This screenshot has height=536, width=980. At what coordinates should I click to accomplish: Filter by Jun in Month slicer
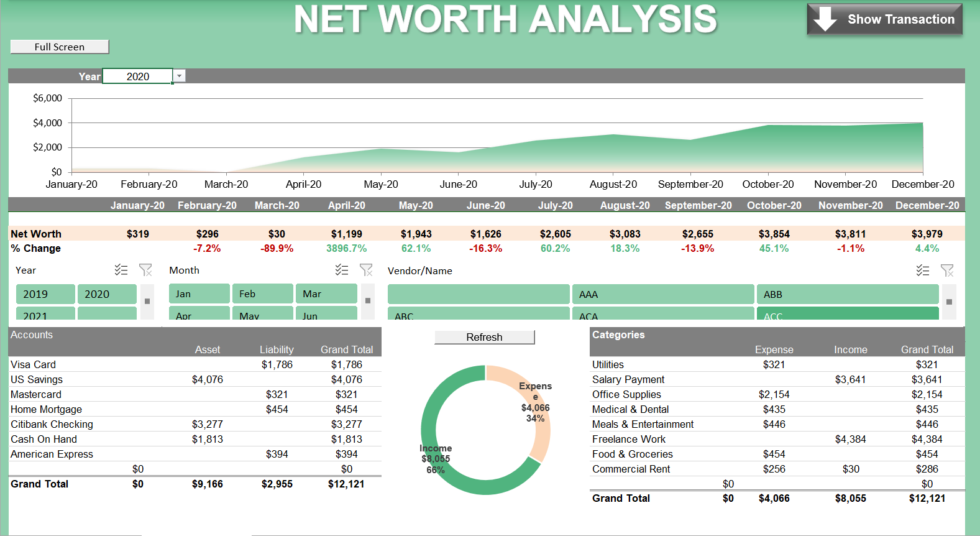[x=326, y=313]
